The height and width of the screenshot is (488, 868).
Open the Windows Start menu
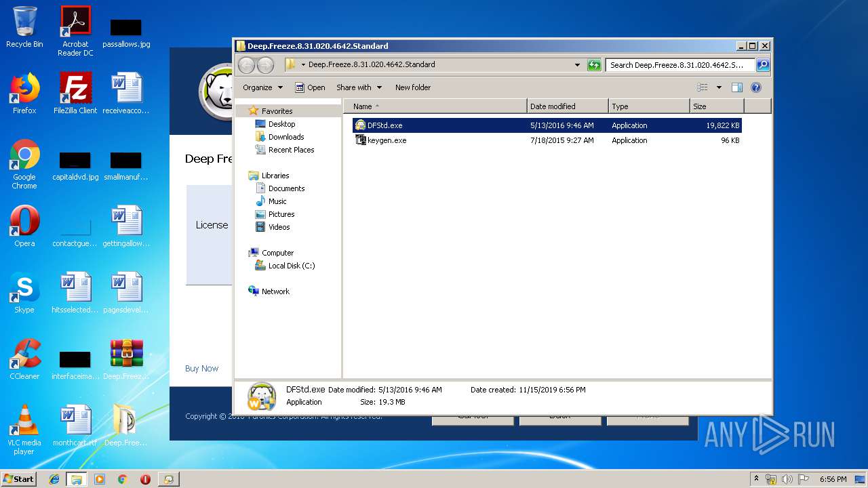(19, 479)
